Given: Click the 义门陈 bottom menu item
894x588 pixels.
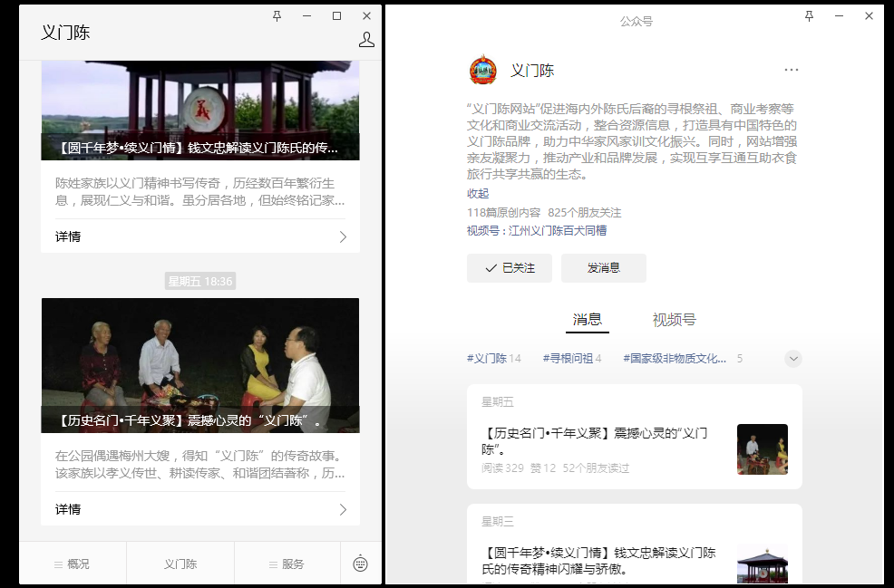Looking at the screenshot, I should [x=180, y=564].
